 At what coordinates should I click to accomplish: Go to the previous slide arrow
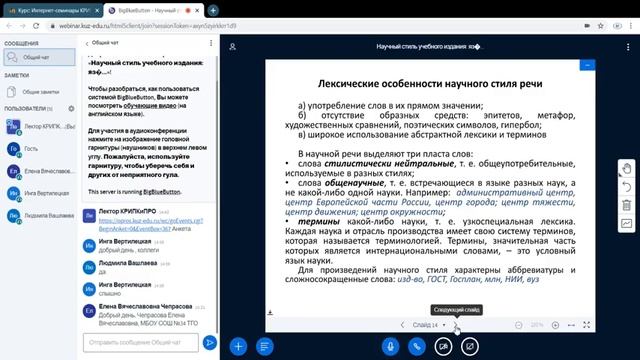402,325
